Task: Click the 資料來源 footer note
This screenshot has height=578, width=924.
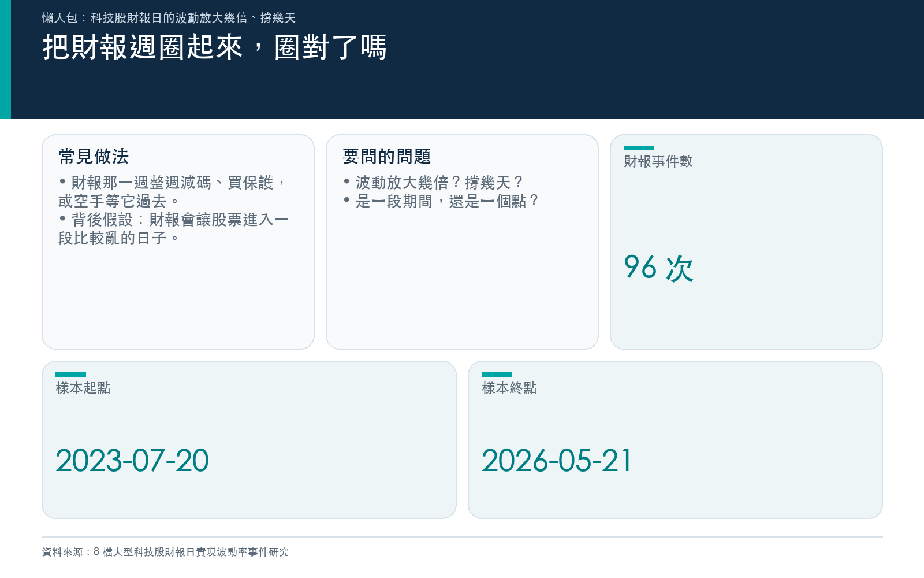Action: (x=165, y=552)
